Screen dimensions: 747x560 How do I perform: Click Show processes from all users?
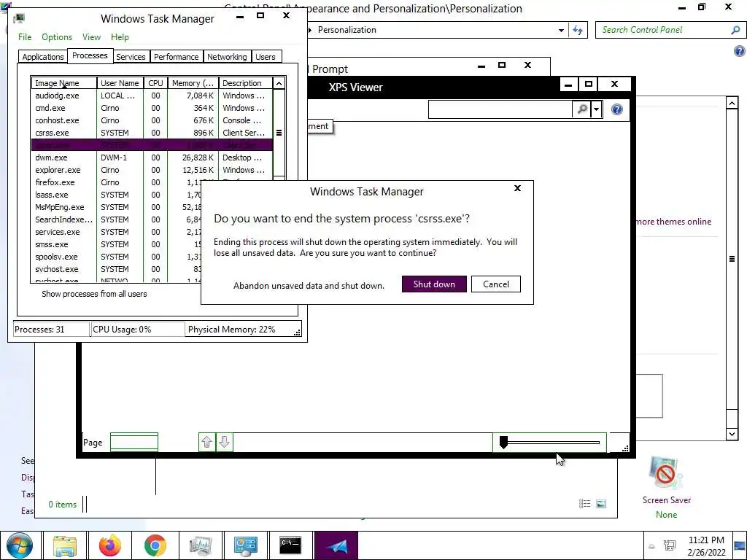(x=94, y=294)
